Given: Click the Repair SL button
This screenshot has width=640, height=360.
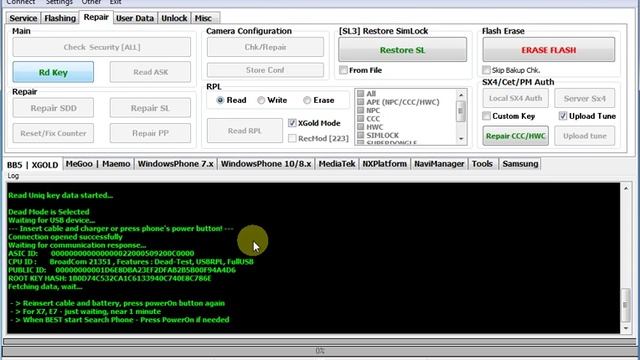Looking at the screenshot, I should click(150, 108).
